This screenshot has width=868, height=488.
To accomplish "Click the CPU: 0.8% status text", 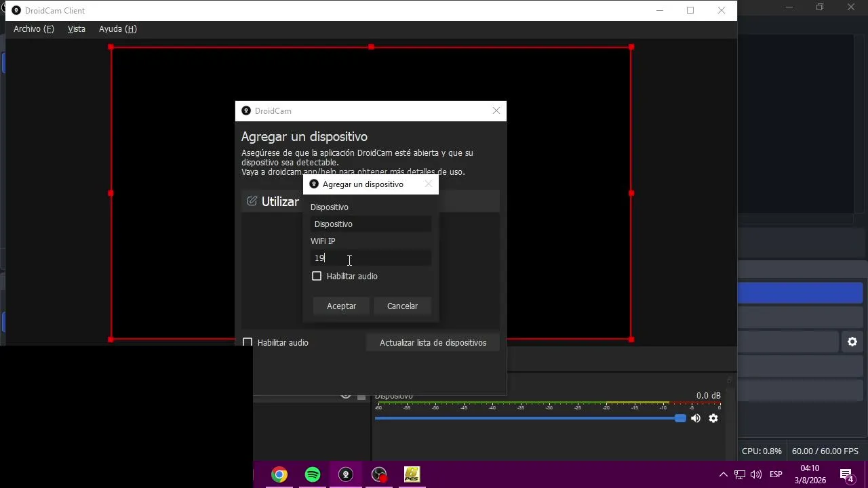I will point(762,451).
